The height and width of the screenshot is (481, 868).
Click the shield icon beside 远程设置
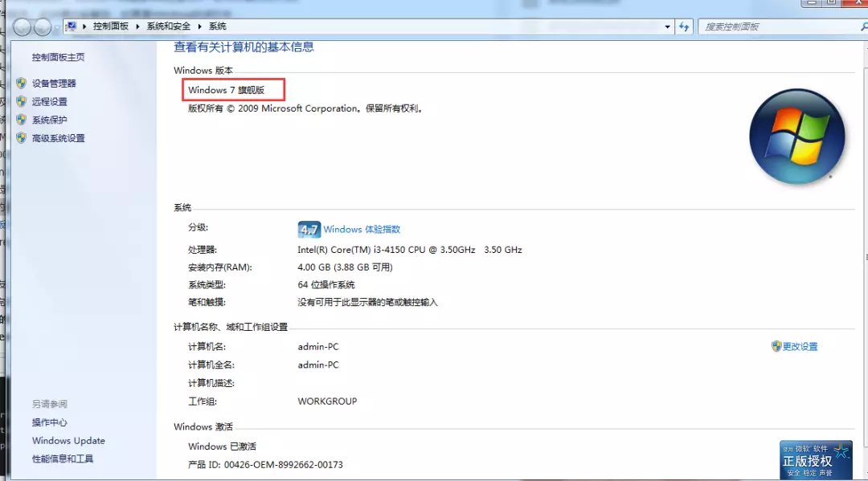click(21, 101)
